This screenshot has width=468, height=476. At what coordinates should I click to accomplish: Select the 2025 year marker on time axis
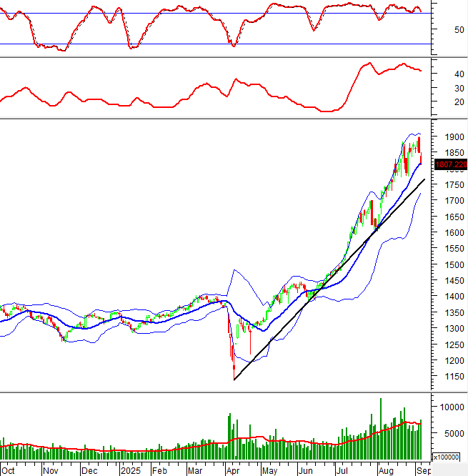[x=130, y=471]
